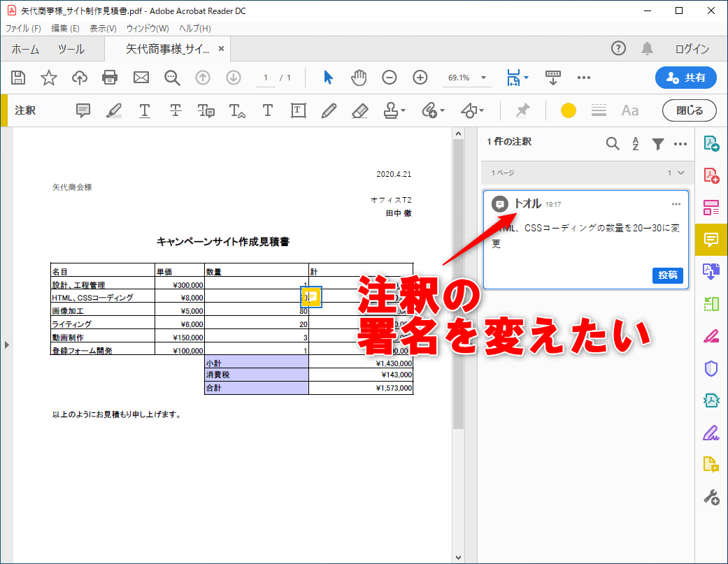
Task: Open the 編集 menu
Action: (x=65, y=28)
